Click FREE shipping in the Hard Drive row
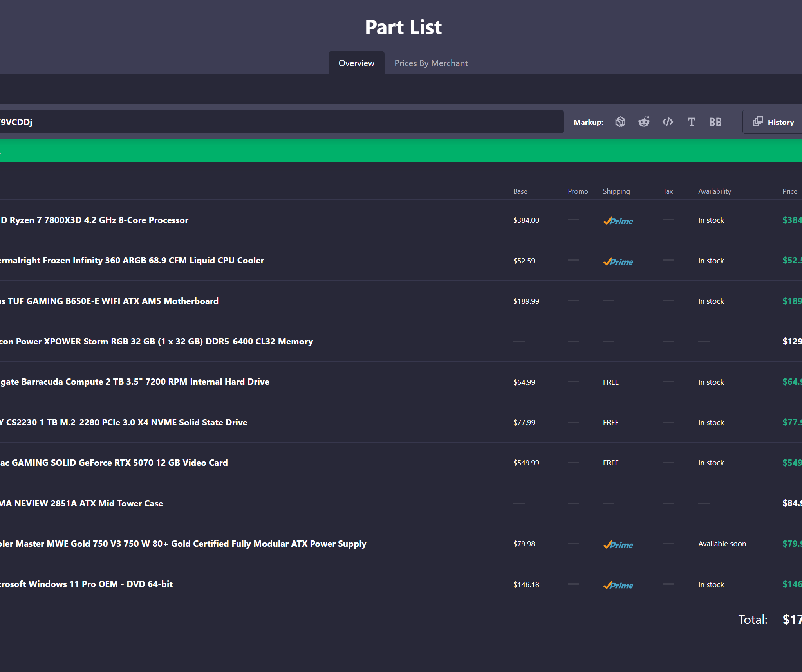 611,382
